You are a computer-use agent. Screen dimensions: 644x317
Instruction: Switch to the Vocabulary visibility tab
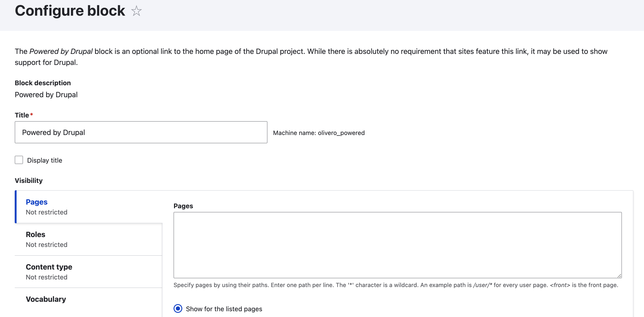point(46,299)
